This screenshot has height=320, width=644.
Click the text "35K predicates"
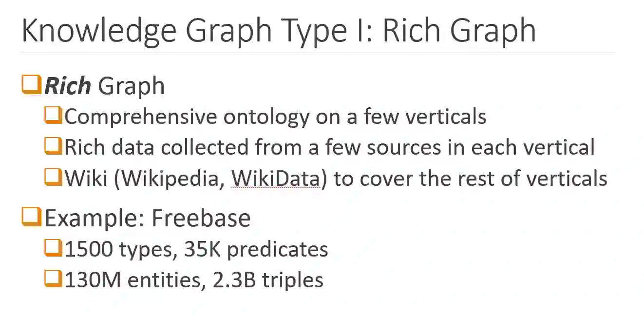(256, 249)
